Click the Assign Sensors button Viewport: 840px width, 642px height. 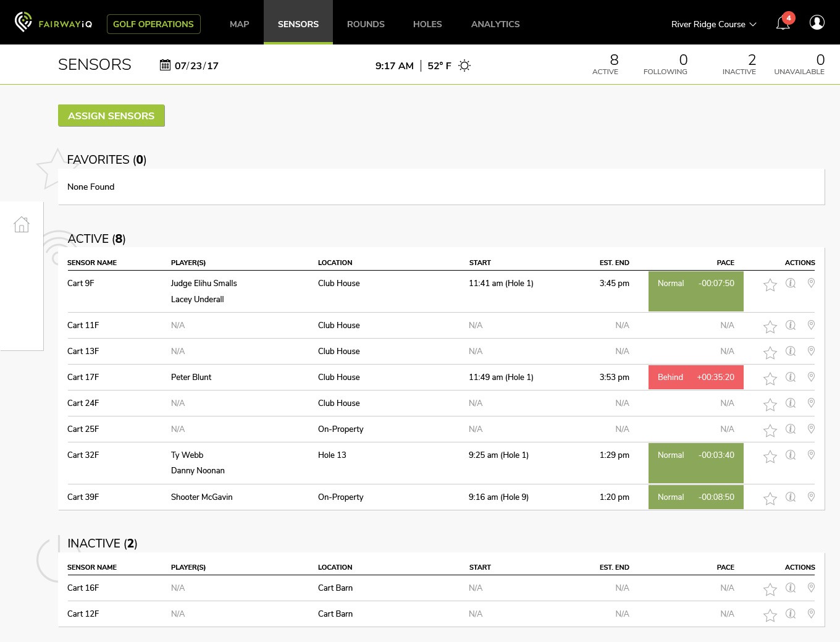(x=111, y=116)
